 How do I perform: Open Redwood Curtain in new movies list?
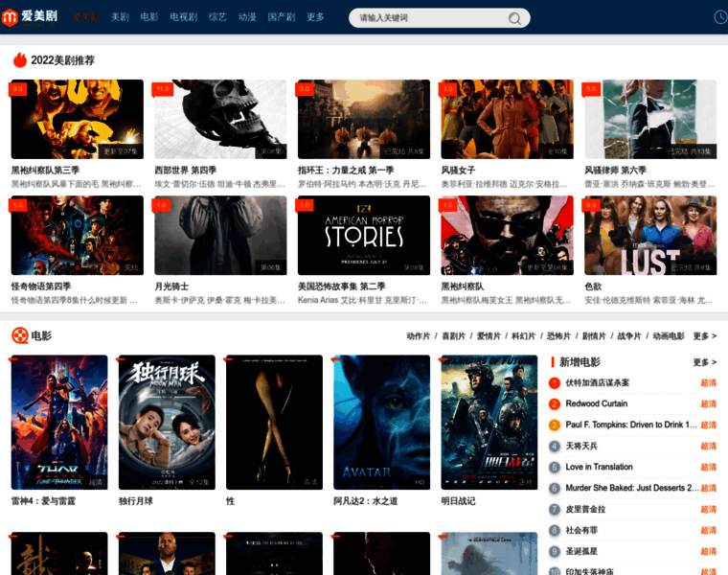click(597, 403)
